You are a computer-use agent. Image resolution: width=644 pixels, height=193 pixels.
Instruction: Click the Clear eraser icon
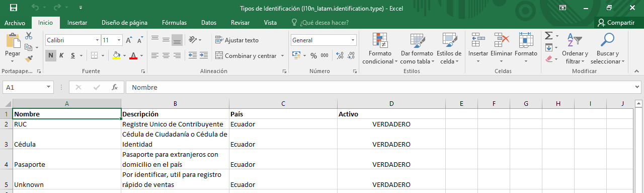pos(548,58)
